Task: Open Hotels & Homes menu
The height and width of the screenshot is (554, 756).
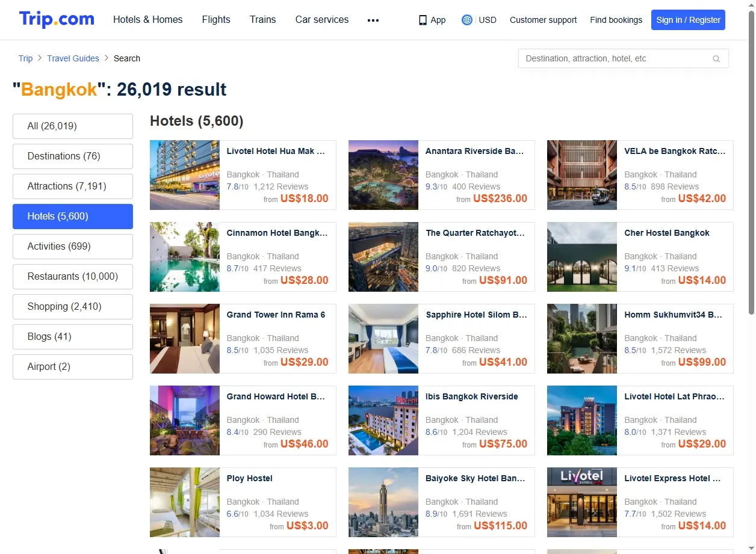Action: pos(148,20)
